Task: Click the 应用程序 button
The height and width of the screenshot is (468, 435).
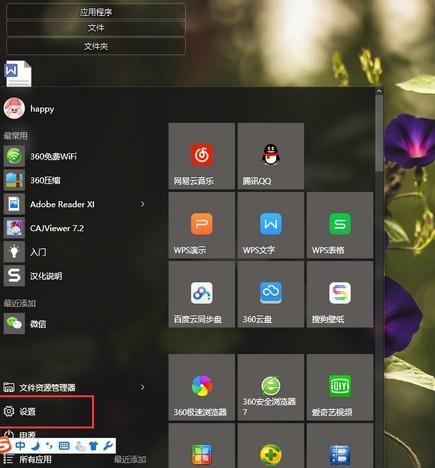Action: pos(96,12)
